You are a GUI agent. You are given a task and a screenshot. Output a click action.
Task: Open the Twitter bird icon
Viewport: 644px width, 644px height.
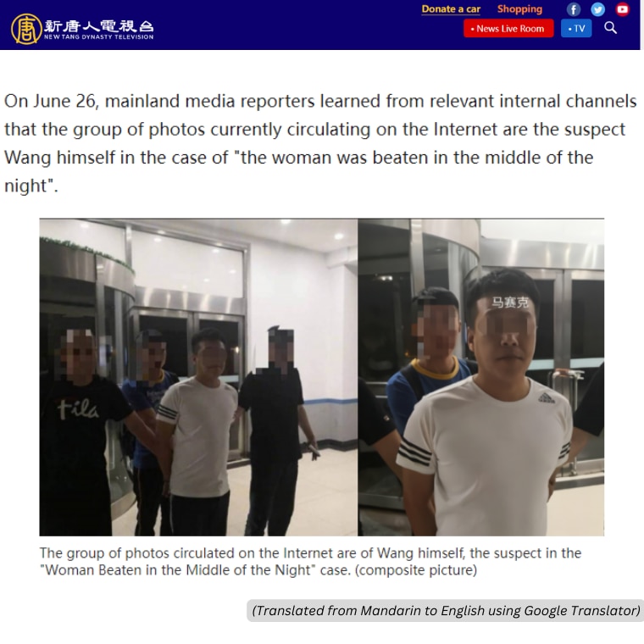pyautogui.click(x=597, y=9)
